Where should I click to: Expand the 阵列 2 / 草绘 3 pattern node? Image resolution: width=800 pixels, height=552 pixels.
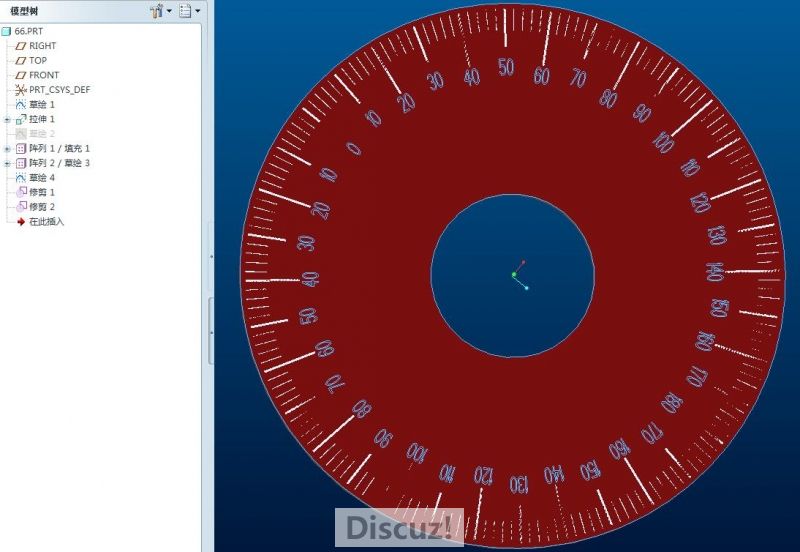[7, 162]
